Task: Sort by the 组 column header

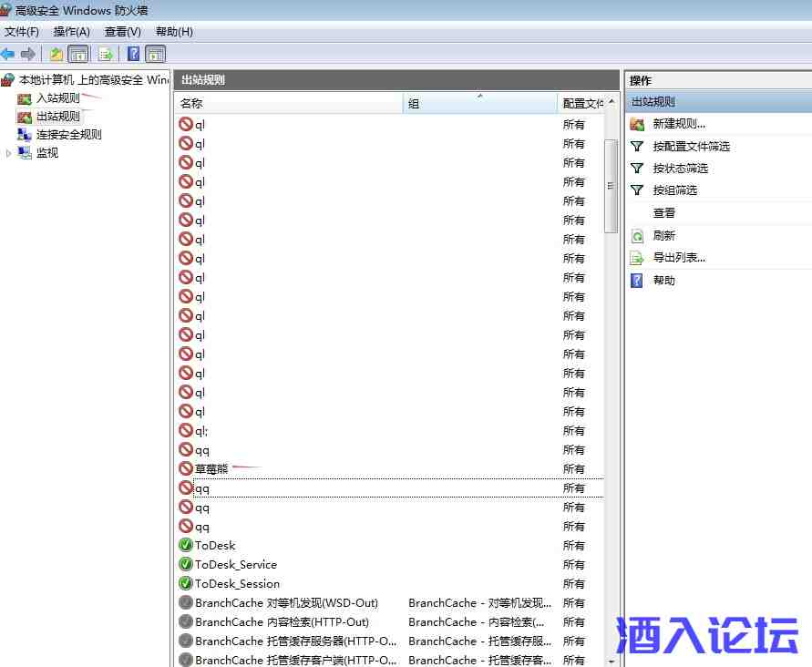Action: pos(480,104)
